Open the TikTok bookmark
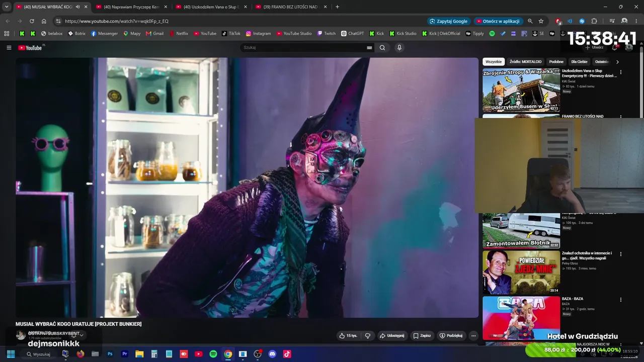 pyautogui.click(x=231, y=34)
